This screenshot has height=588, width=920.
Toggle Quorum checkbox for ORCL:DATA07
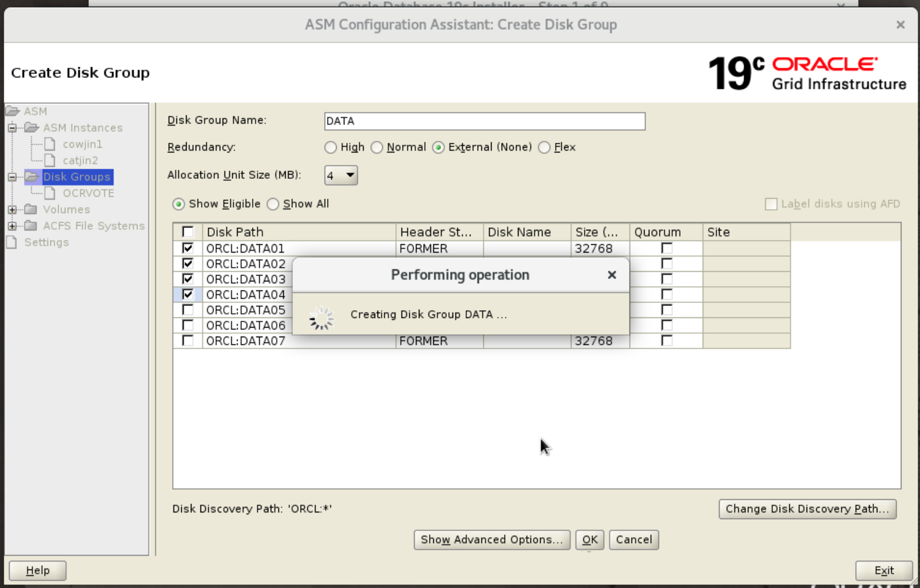(x=667, y=340)
